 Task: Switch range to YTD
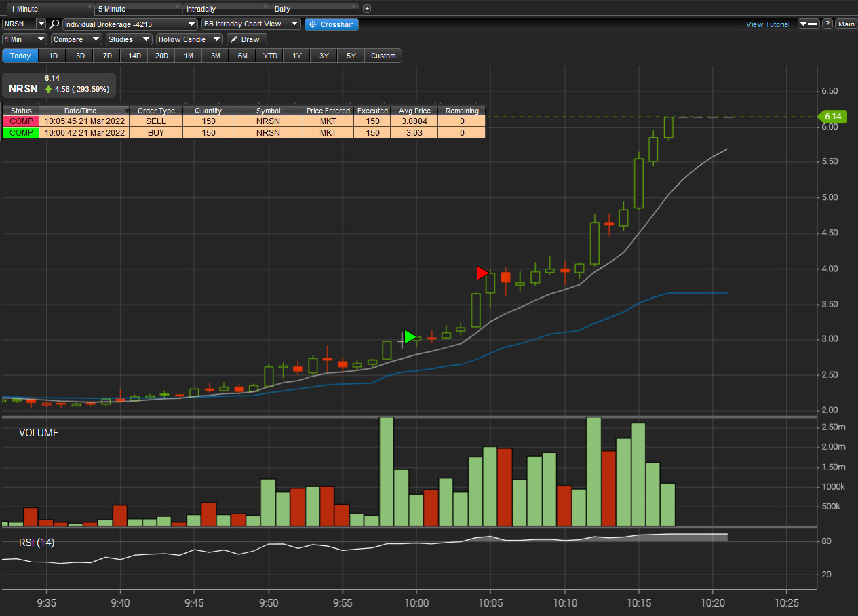pyautogui.click(x=270, y=56)
